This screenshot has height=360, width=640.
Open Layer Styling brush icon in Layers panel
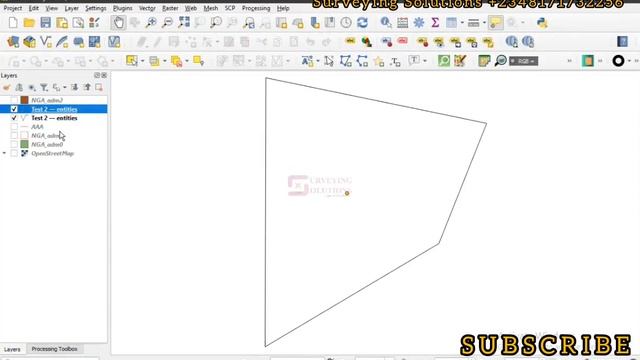7,87
